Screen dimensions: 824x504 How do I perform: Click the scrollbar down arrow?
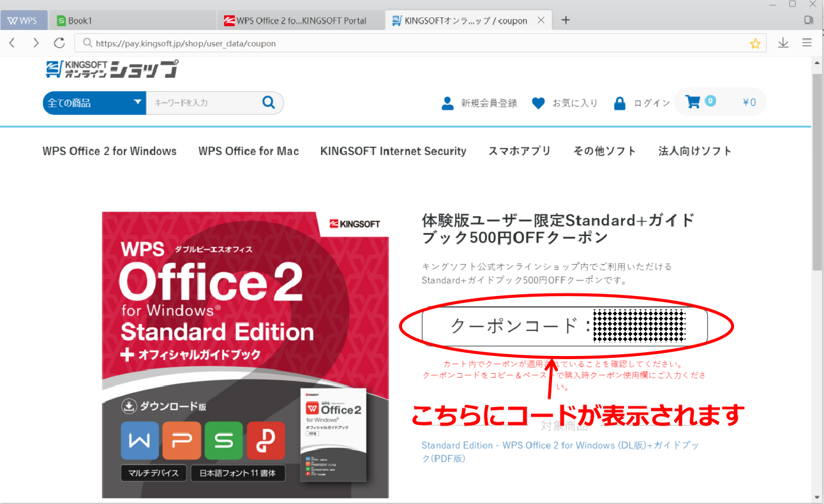(817, 498)
